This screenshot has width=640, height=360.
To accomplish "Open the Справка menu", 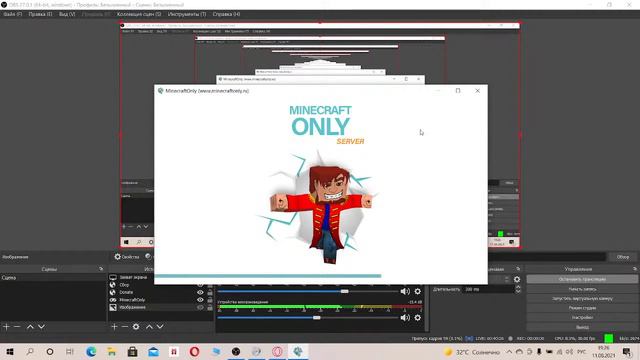I will (226, 14).
